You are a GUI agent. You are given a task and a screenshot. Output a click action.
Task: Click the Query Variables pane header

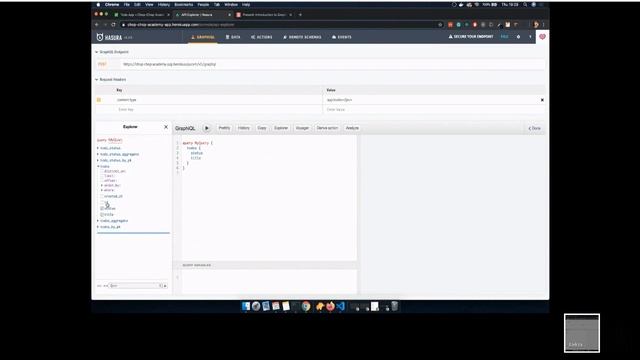(264, 265)
